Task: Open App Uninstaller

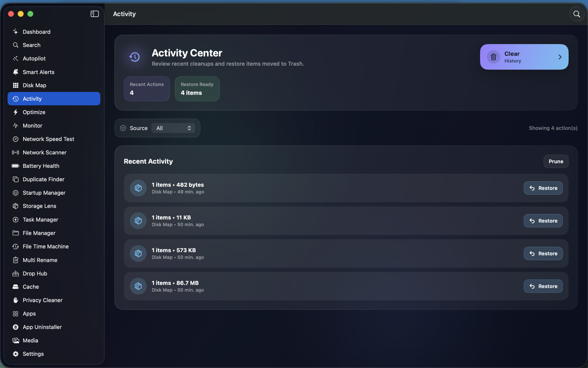Action: (54, 327)
